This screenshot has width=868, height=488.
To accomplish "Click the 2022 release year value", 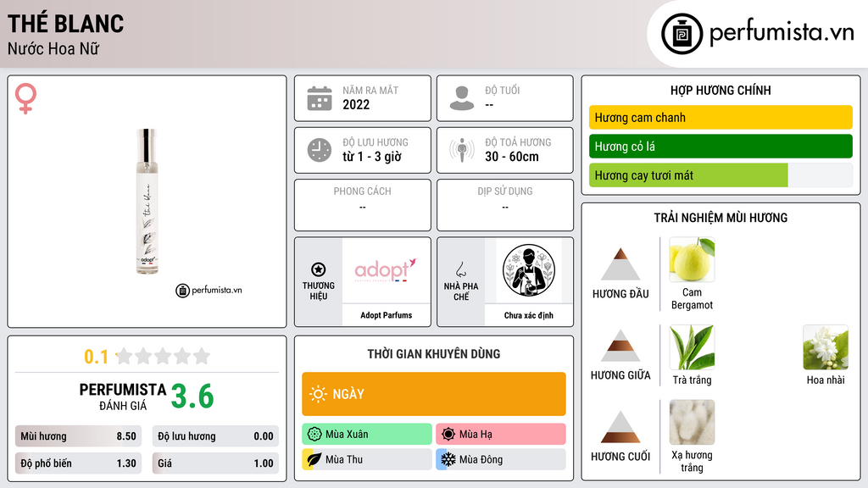I will click(356, 104).
